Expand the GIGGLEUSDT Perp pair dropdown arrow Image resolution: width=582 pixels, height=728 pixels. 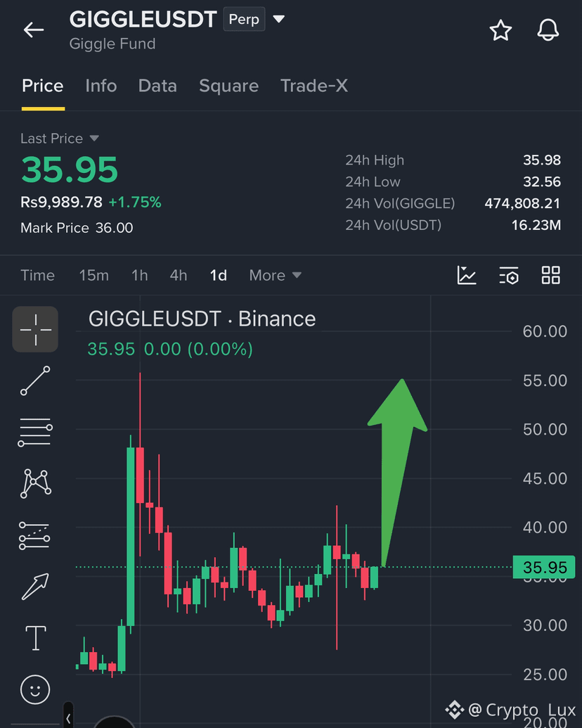(x=278, y=19)
